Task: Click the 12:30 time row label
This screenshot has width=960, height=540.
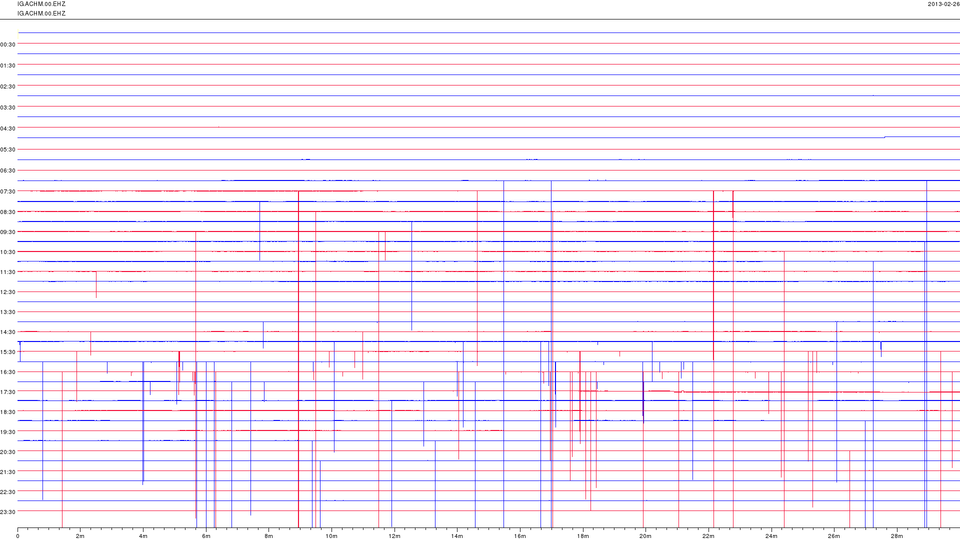Action: coord(8,292)
